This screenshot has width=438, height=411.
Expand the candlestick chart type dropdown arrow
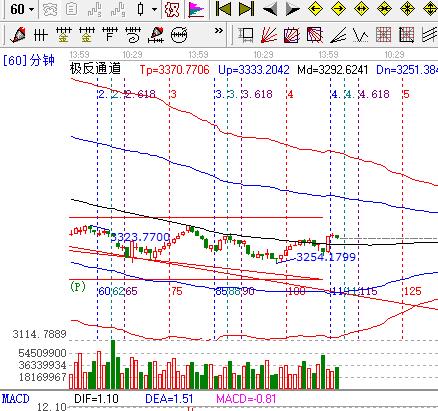click(154, 9)
